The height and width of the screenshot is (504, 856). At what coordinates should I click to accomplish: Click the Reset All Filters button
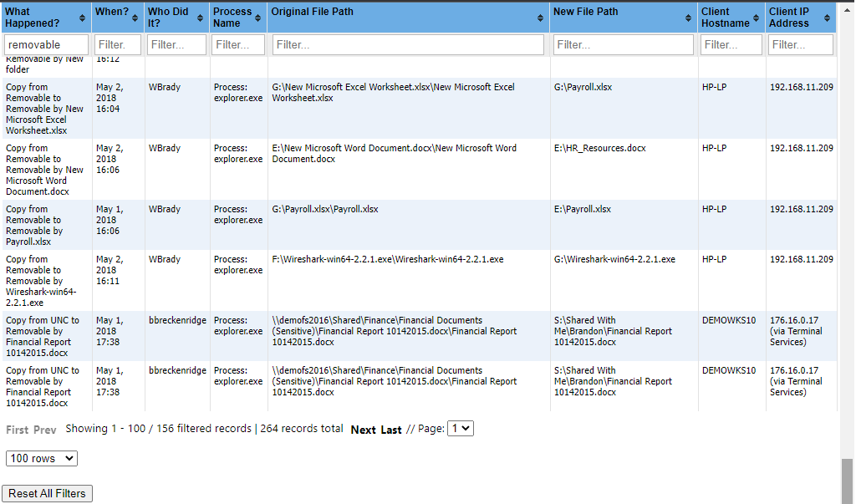pos(47,493)
